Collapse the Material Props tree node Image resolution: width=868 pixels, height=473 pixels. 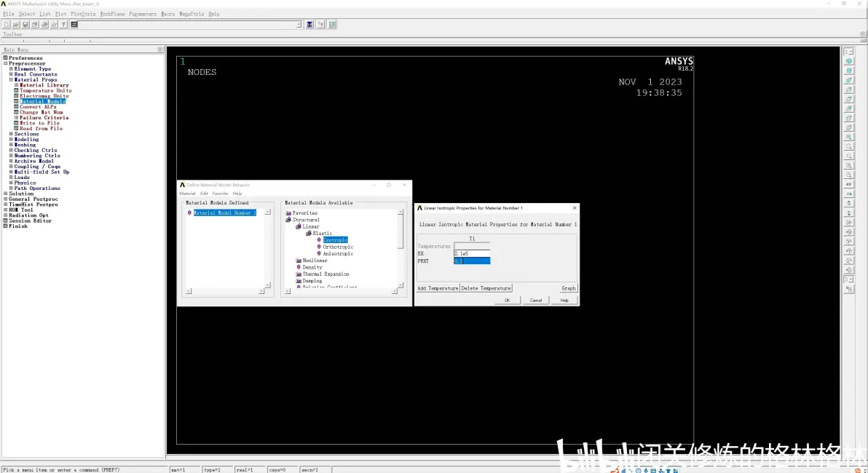11,79
